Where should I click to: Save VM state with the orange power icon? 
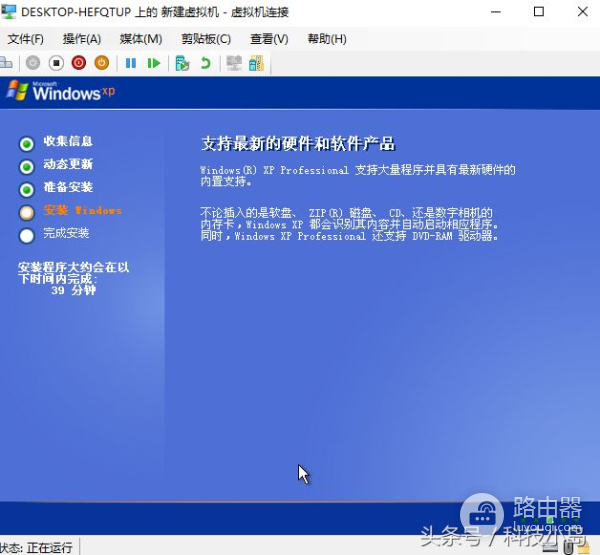(102, 63)
